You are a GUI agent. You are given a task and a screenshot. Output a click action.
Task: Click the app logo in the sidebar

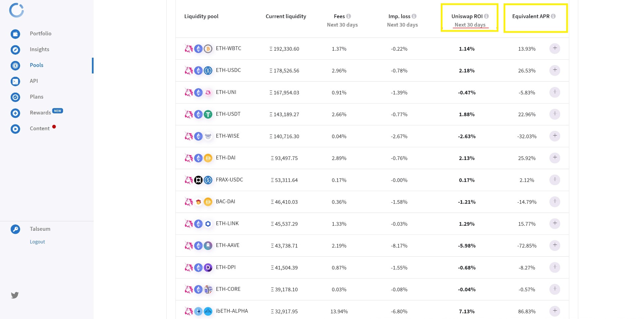tap(16, 10)
